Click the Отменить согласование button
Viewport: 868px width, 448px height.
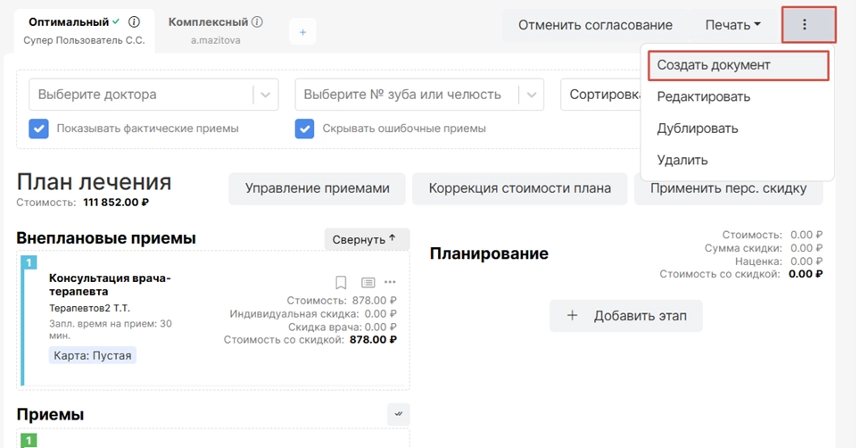(595, 25)
